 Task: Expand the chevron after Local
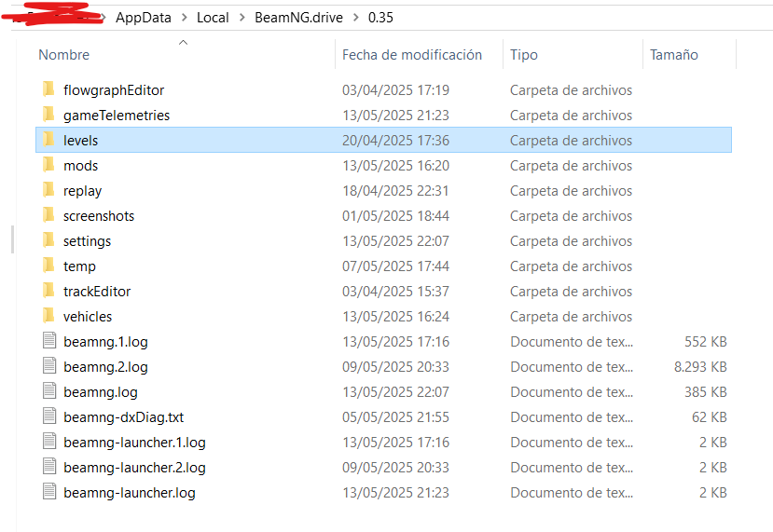coord(242,18)
